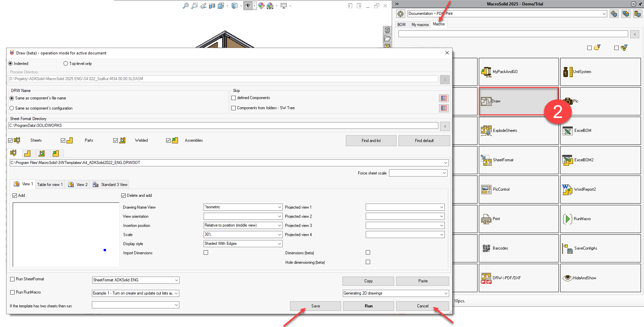The width and height of the screenshot is (644, 327).
Task: Launch the SheetFormat macro
Action: (x=518, y=160)
